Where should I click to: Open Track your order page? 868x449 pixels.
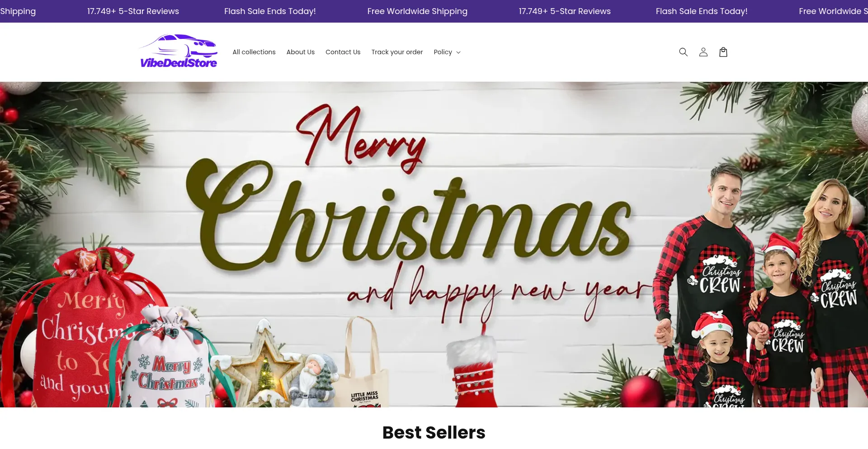[x=397, y=52]
